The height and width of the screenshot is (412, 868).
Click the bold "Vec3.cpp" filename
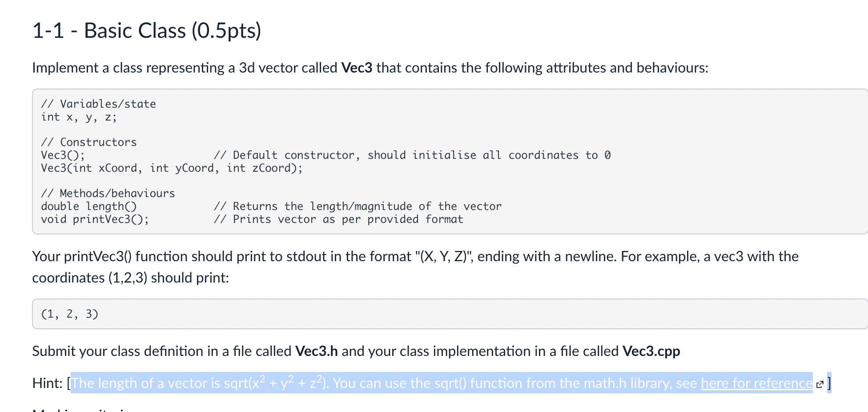coord(651,351)
